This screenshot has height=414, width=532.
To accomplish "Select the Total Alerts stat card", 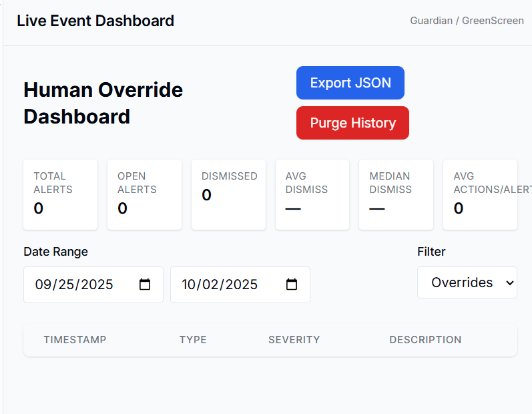I will 60,194.
